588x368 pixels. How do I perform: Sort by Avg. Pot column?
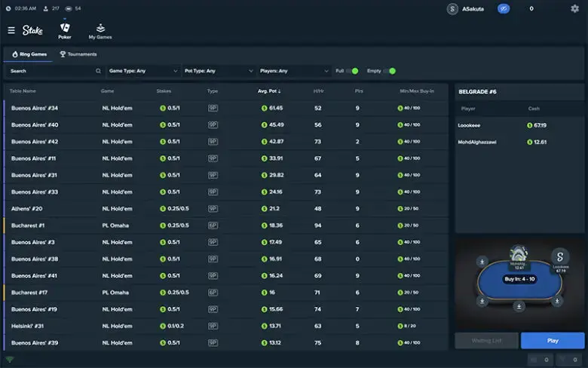coord(269,91)
